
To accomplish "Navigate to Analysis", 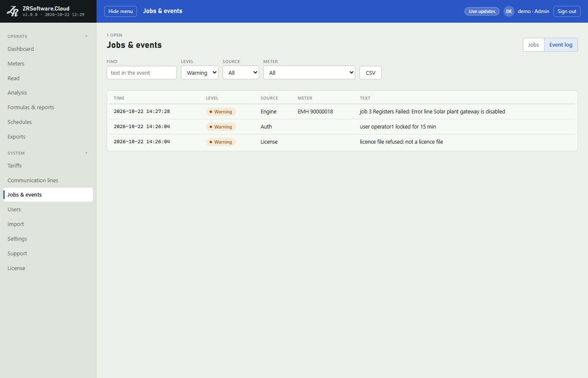I will pyautogui.click(x=48, y=93).
